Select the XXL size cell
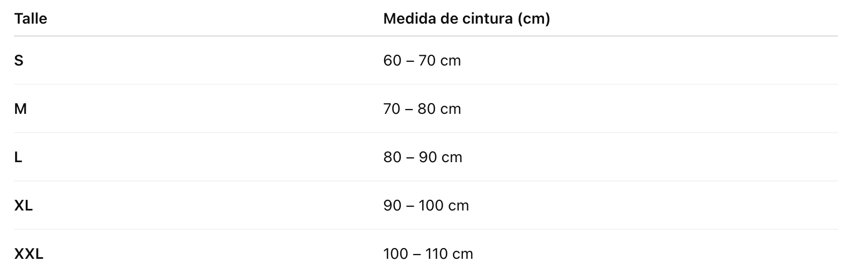 pos(29,254)
